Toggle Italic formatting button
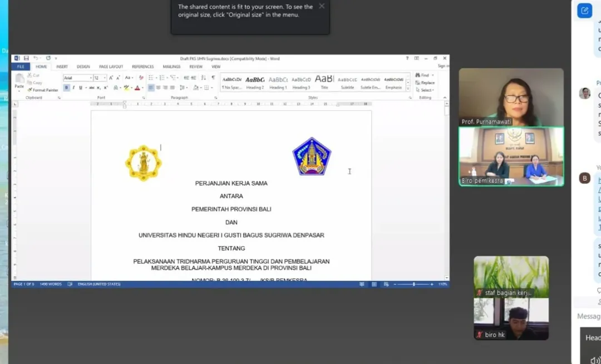 pos(73,88)
